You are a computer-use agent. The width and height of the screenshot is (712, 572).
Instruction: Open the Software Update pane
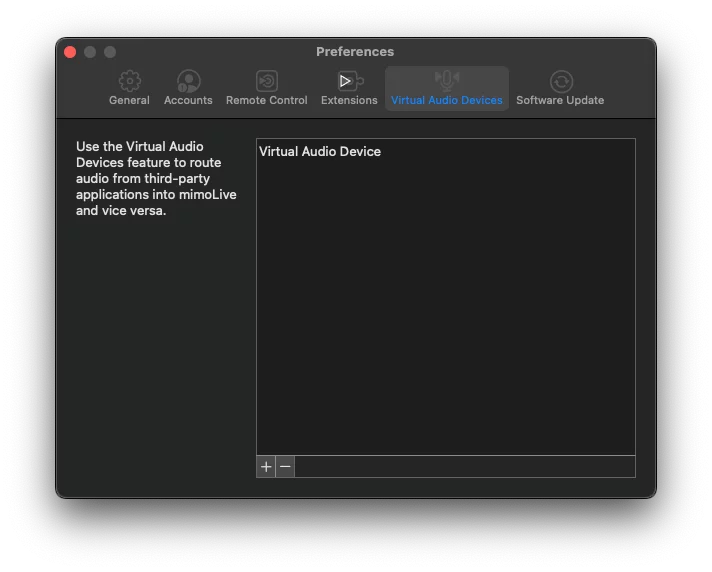click(x=560, y=89)
